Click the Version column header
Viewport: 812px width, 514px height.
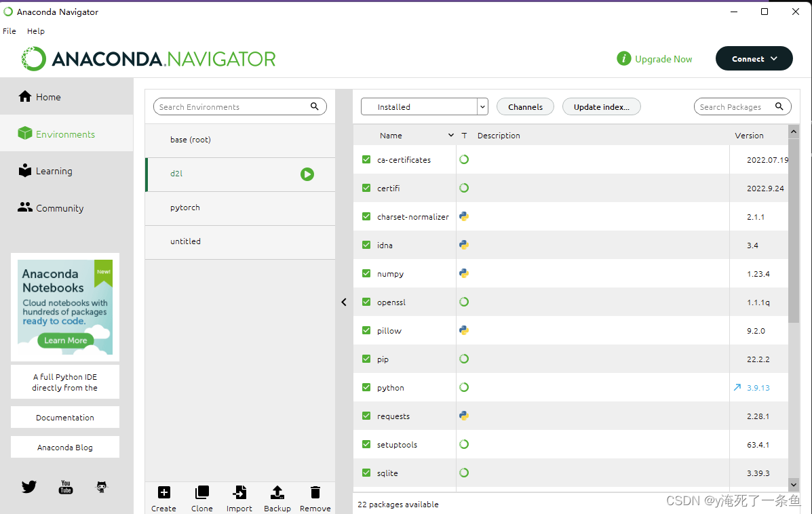(x=749, y=135)
